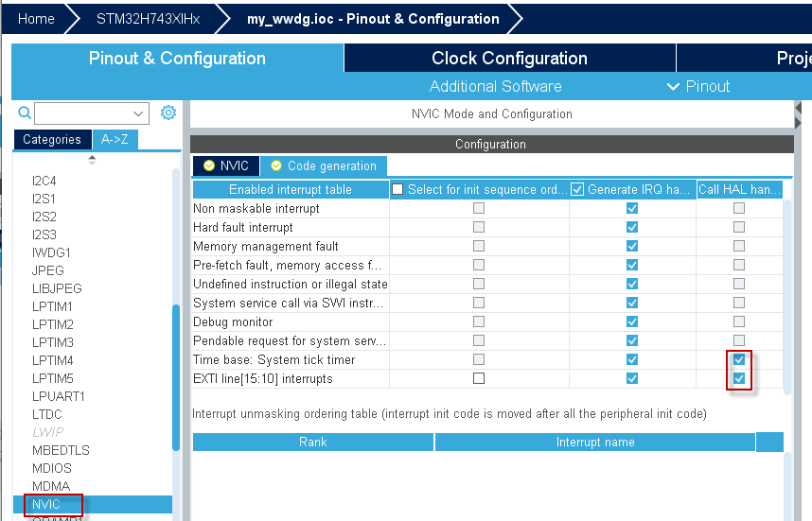Select the Code generation tab
Viewport: 812px width, 521px height.
pos(324,165)
